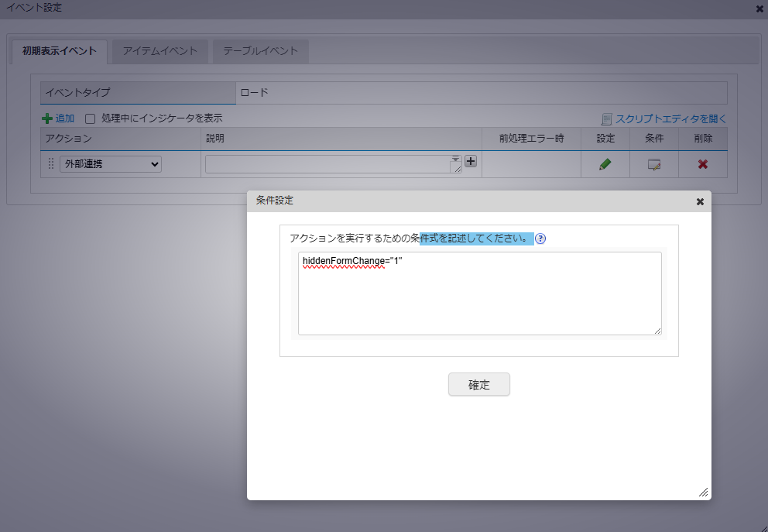Click the blue help question mark icon
768x532 pixels.
pos(540,239)
